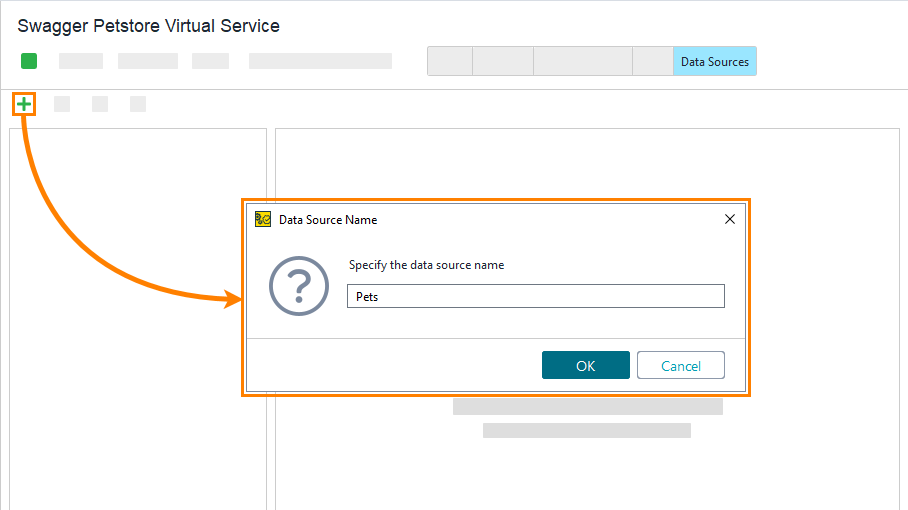Click the question mark icon in dialog
The width and height of the screenshot is (908, 510).
point(299,286)
